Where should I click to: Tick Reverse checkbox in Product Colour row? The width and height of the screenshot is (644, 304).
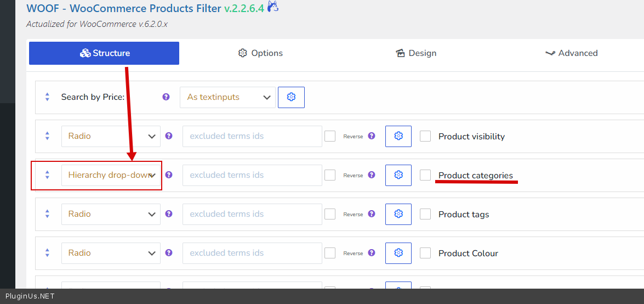[330, 253]
